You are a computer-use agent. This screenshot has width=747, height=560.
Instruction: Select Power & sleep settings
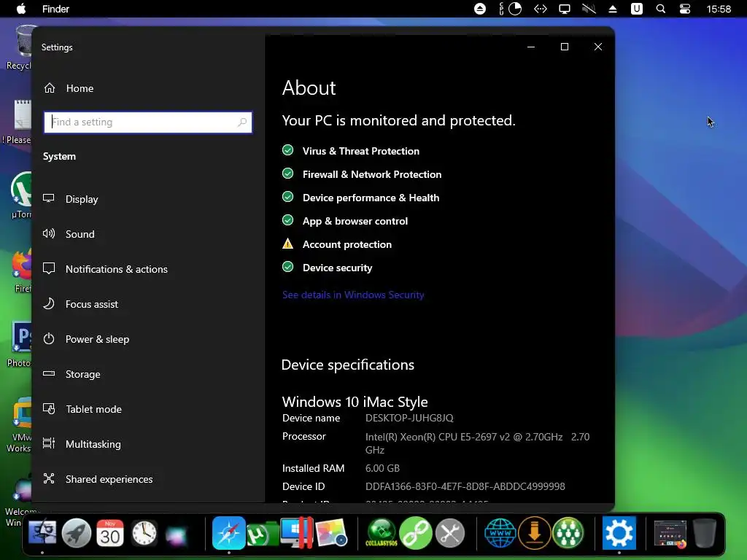coord(86,339)
